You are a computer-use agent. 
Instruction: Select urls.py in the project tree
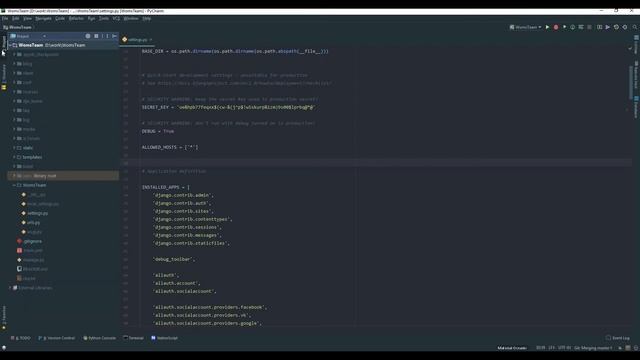[33, 222]
